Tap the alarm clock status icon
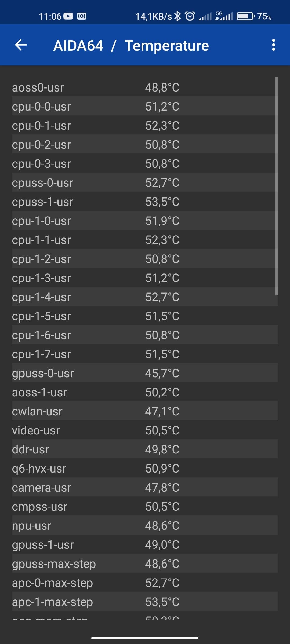Image resolution: width=290 pixels, height=644 pixels. 190,16
